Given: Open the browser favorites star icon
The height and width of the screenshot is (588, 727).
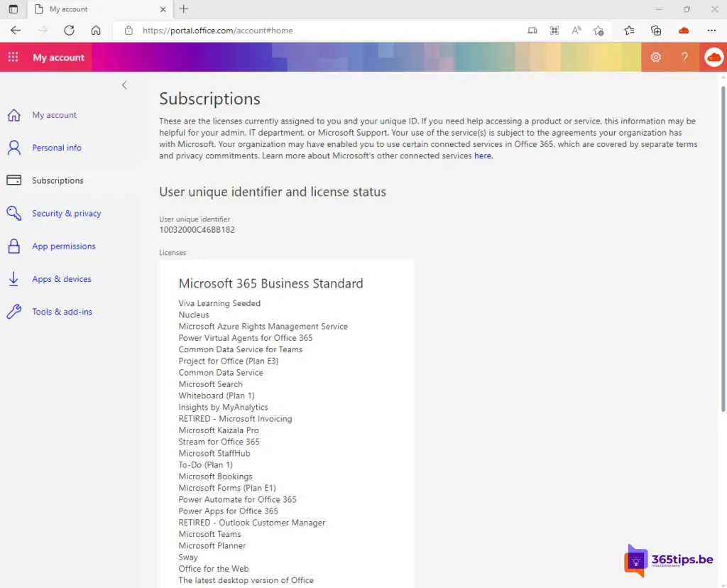Looking at the screenshot, I should click(x=629, y=31).
